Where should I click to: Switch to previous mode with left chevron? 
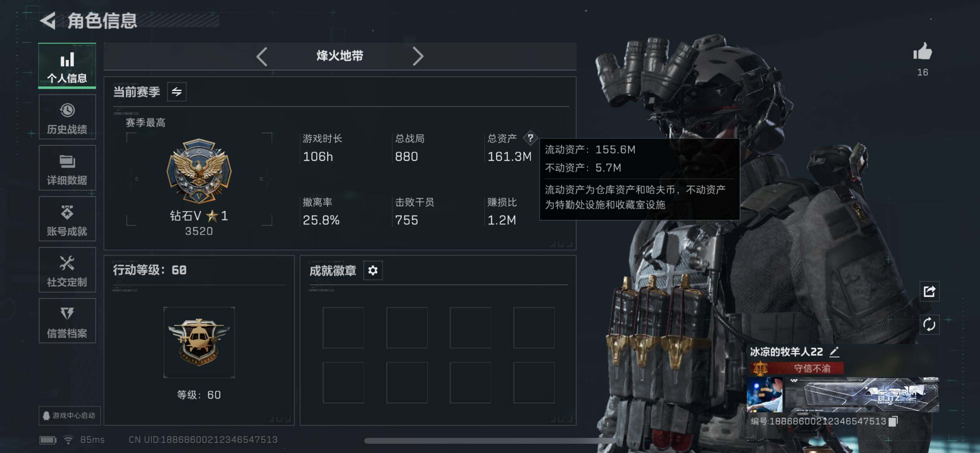click(262, 57)
